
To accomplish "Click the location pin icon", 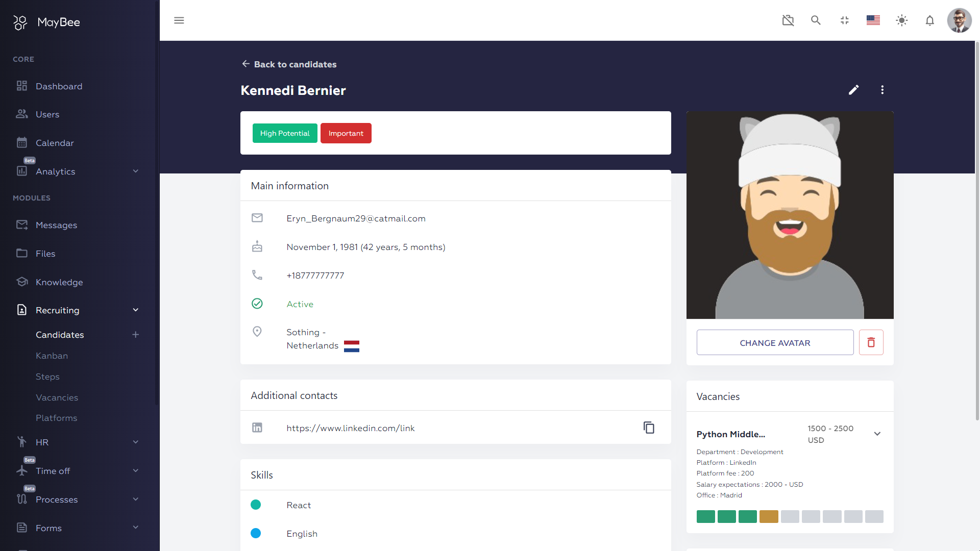I will pos(257,332).
